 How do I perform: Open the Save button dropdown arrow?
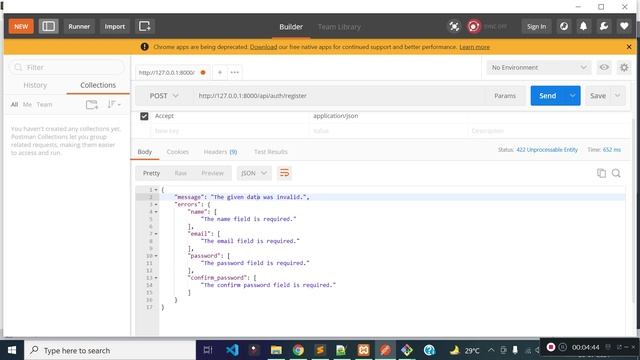tap(617, 96)
